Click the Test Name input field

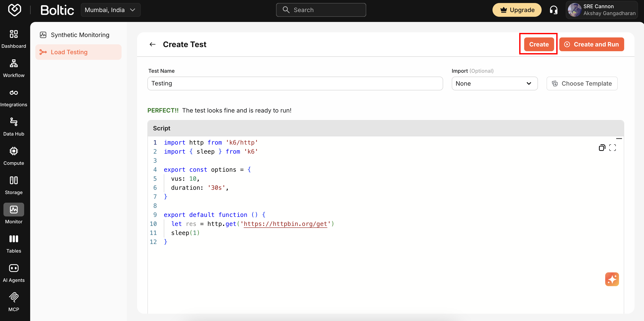[x=295, y=84]
